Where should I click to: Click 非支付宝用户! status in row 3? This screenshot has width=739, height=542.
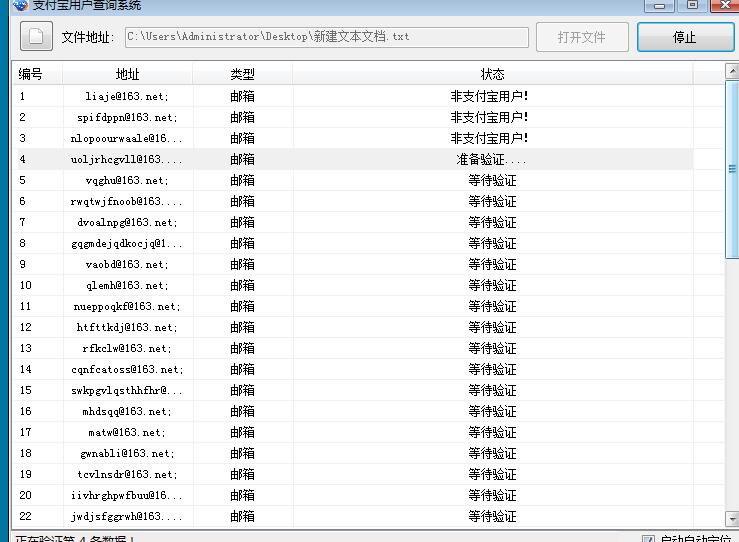tap(489, 138)
